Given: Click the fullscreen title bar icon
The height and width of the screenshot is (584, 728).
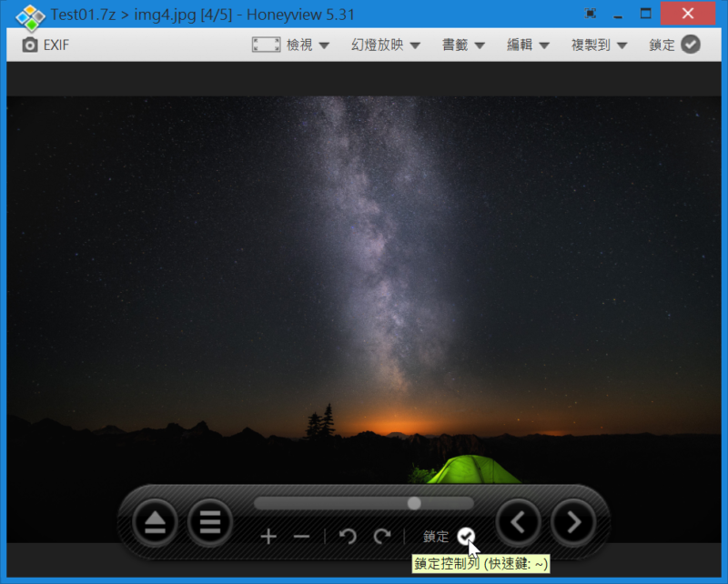Looking at the screenshot, I should tap(590, 14).
